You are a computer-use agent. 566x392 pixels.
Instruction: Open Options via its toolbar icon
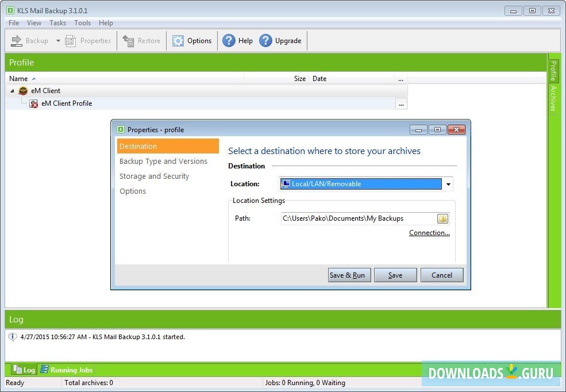click(178, 40)
